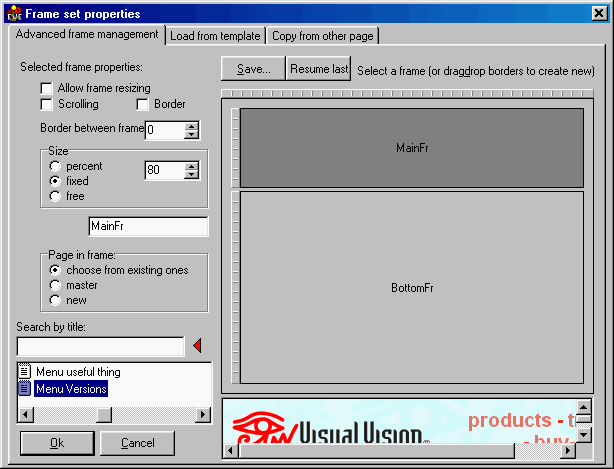Select the BottomFr frame in layout

click(x=411, y=288)
